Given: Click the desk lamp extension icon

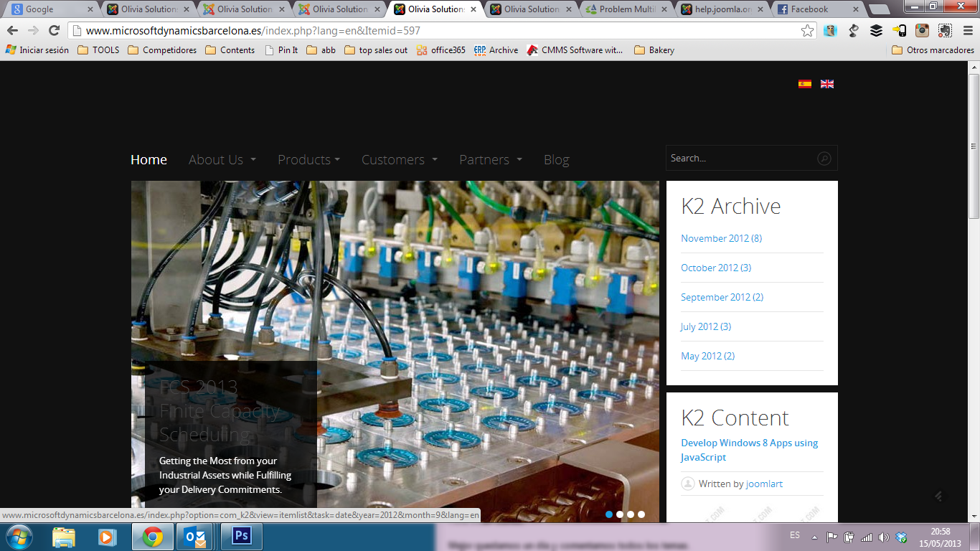Looking at the screenshot, I should point(853,31).
